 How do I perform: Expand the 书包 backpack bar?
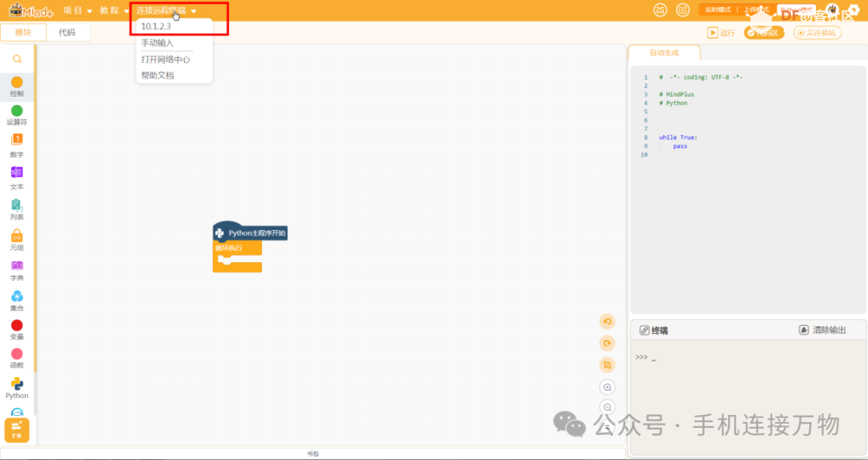coord(313,454)
